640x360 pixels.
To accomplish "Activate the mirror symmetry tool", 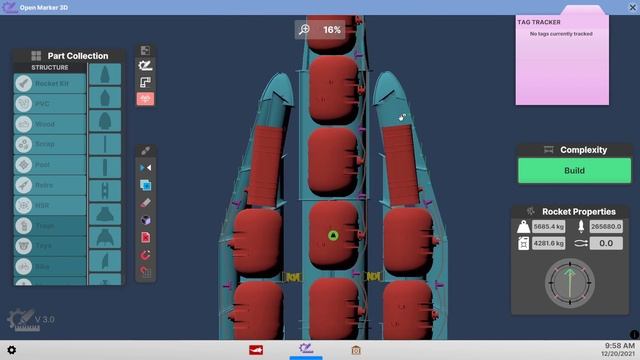I will tap(146, 168).
